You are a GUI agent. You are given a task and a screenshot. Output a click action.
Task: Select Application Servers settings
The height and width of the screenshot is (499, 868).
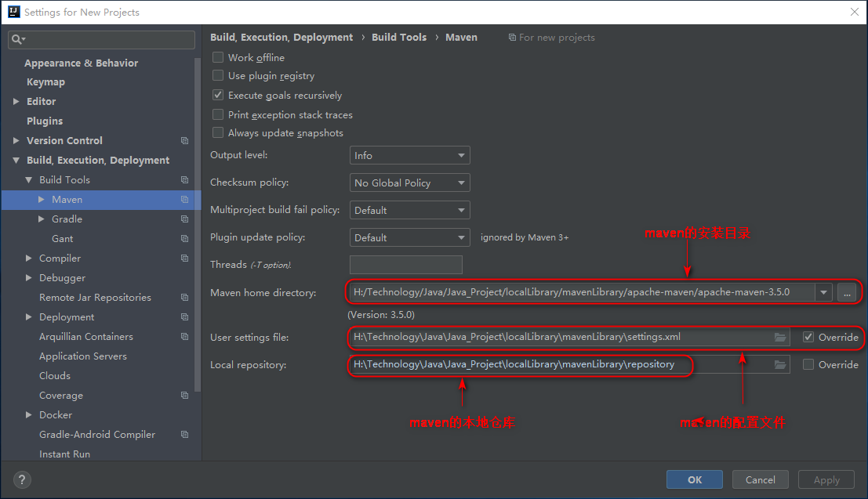click(83, 356)
